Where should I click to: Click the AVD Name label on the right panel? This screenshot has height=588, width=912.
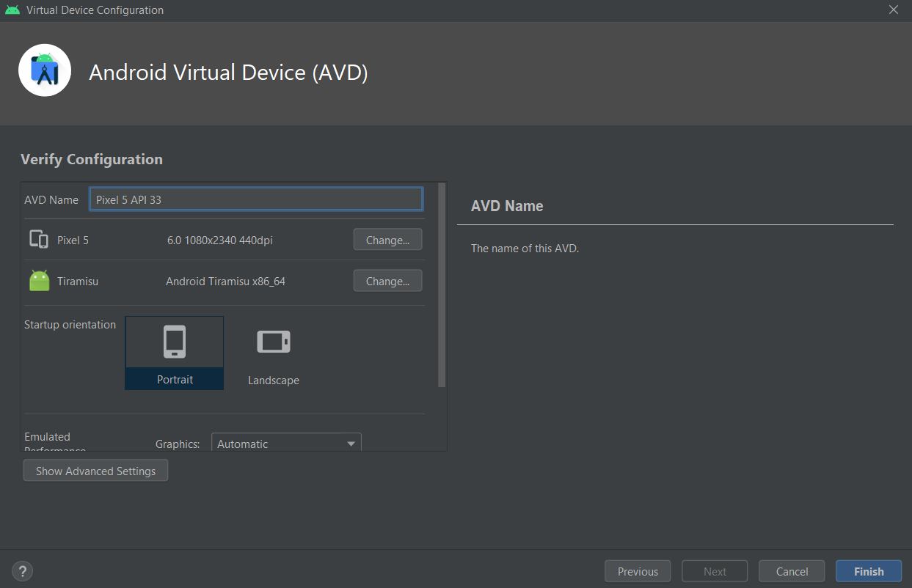point(506,206)
